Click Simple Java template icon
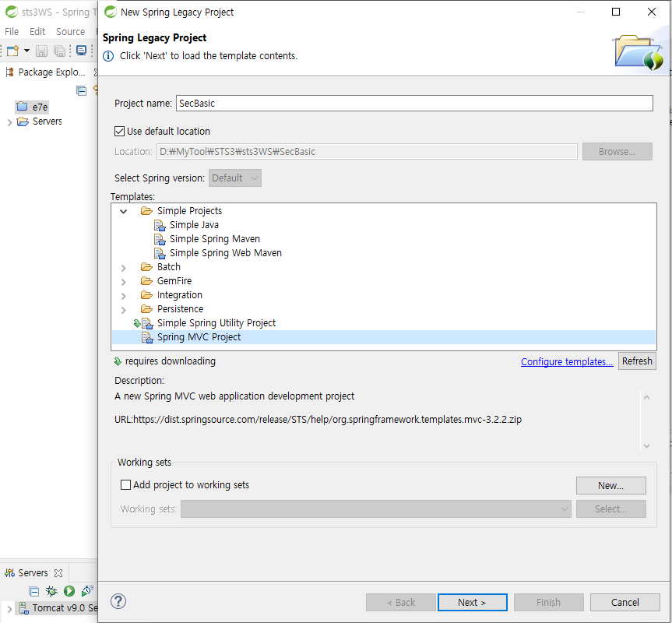The width and height of the screenshot is (672, 623). pos(160,225)
